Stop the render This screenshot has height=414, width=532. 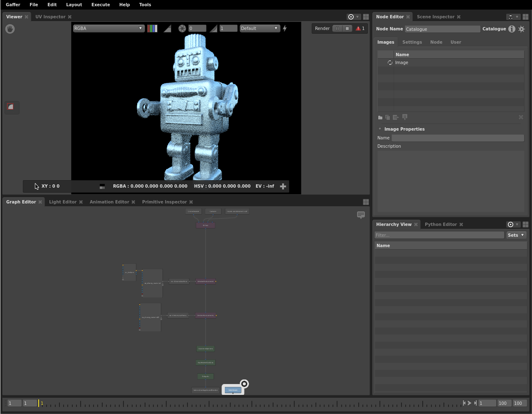coord(347,28)
